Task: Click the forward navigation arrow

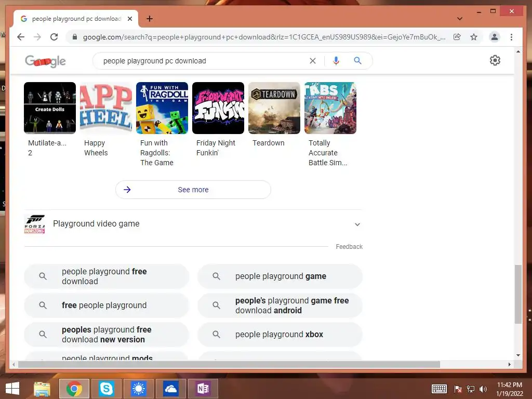Action: click(37, 37)
